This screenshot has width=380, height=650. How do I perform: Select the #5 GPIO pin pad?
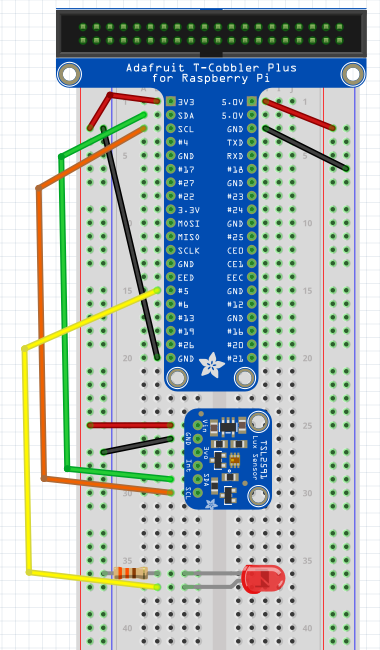click(171, 291)
